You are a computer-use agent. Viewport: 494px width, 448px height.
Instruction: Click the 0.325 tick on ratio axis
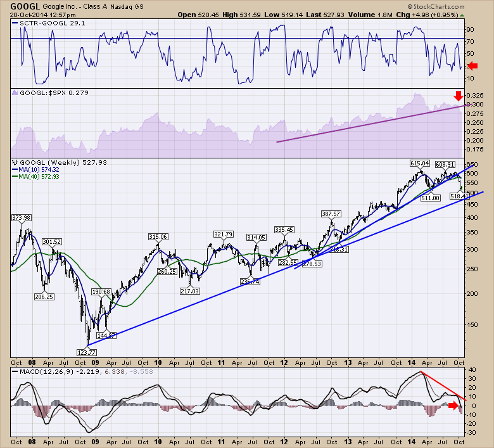475,96
